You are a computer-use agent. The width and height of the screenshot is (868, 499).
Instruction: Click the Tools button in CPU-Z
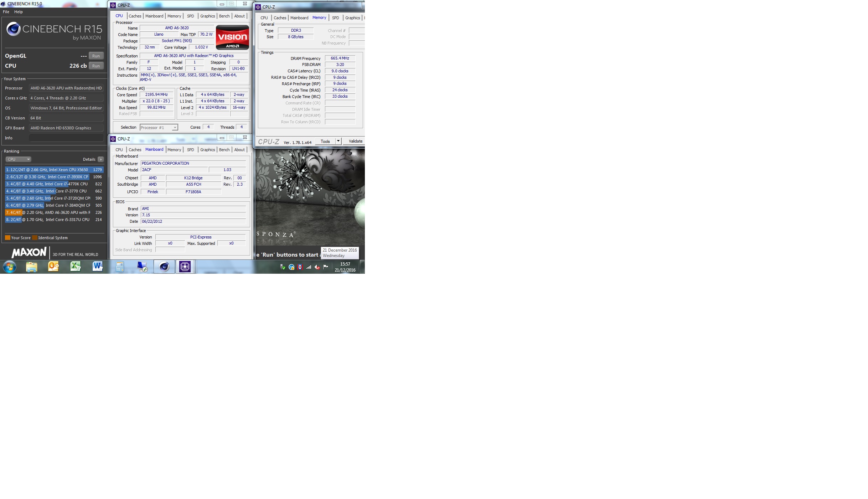click(x=325, y=142)
